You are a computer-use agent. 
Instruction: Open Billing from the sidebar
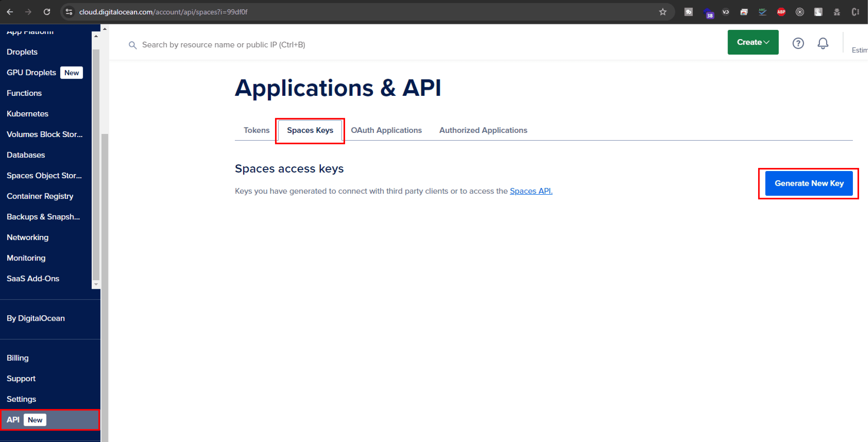18,358
